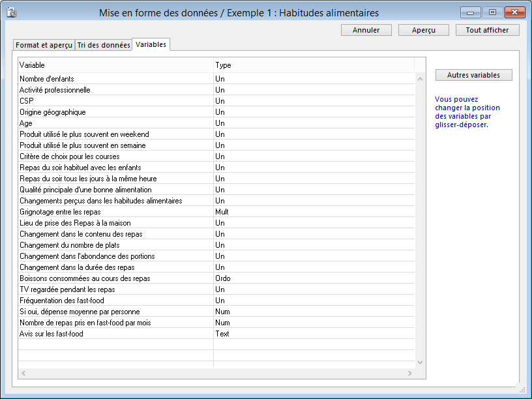Maximize the Mise en forme des données window
532x399 pixels.
pyautogui.click(x=492, y=12)
